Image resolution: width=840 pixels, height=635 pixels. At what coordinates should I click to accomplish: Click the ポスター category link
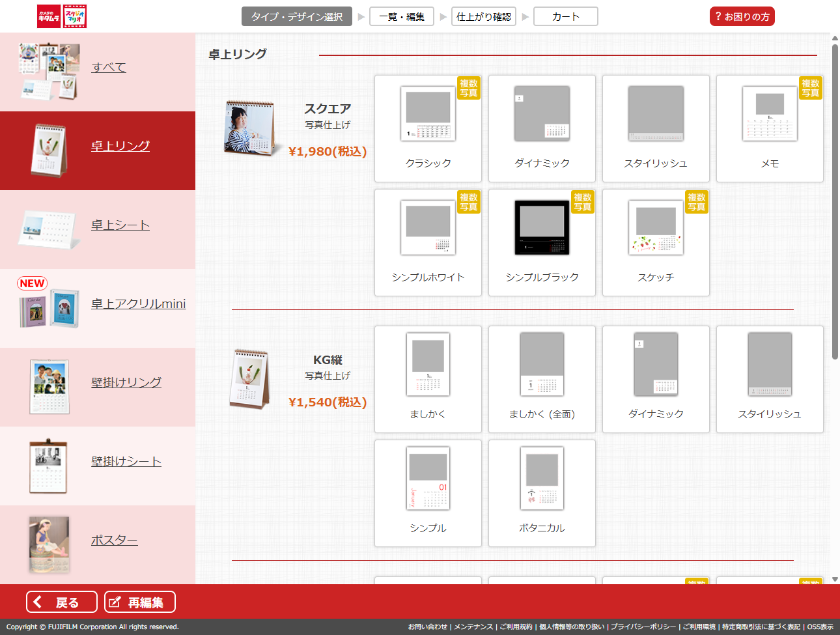(x=114, y=541)
